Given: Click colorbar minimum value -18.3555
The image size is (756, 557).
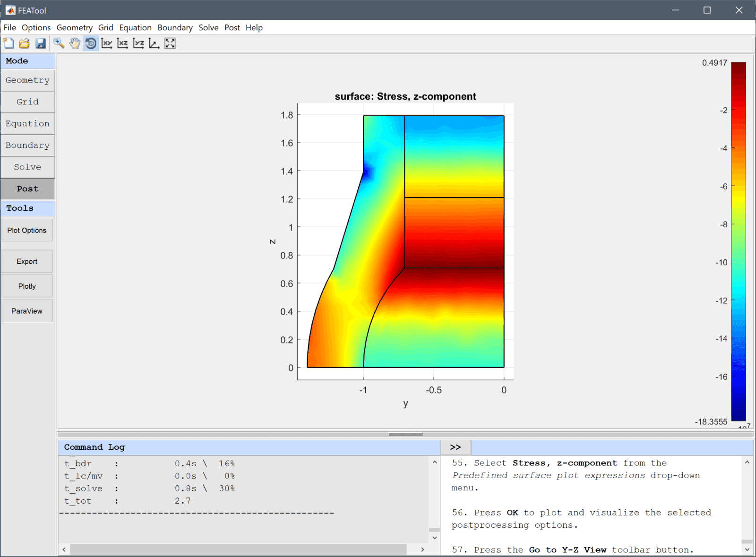Looking at the screenshot, I should pyautogui.click(x=711, y=421).
